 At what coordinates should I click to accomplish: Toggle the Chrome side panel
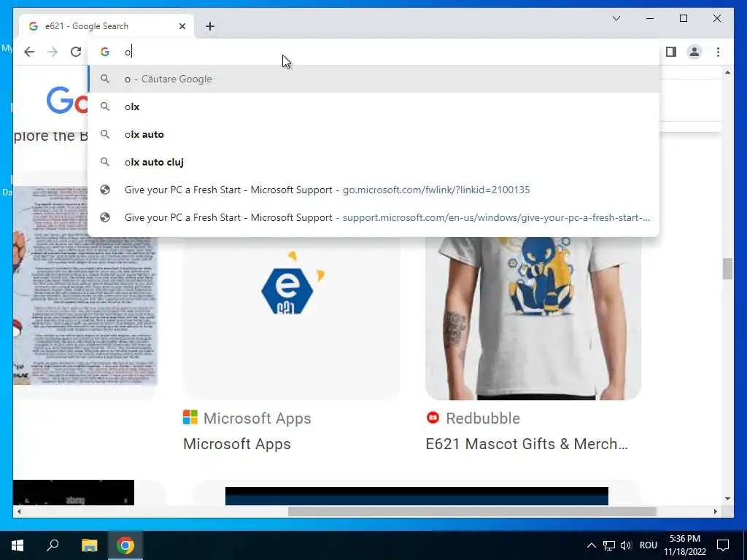671,52
